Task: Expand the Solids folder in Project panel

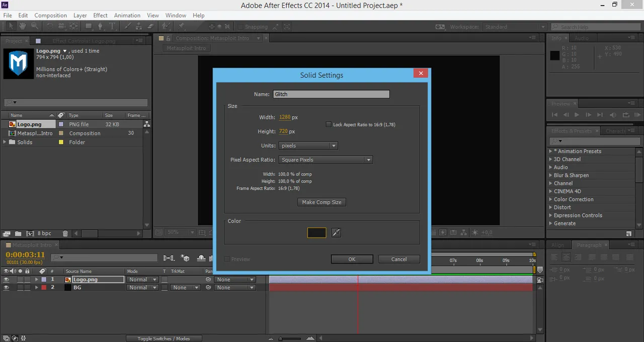Action: click(5, 142)
